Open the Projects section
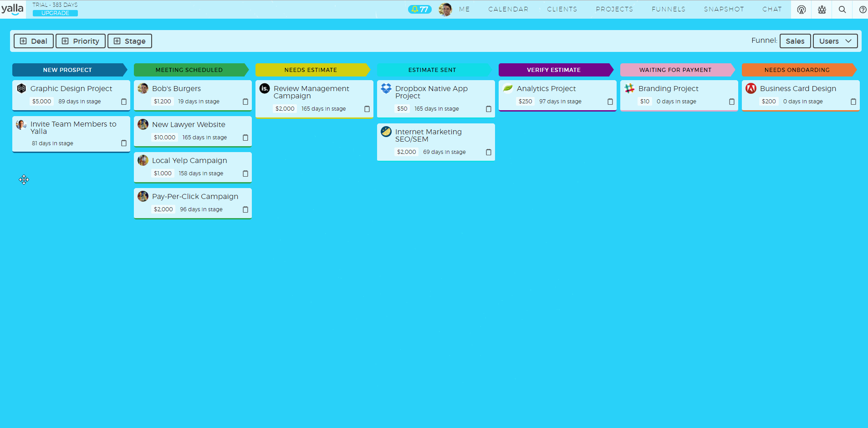 point(614,9)
